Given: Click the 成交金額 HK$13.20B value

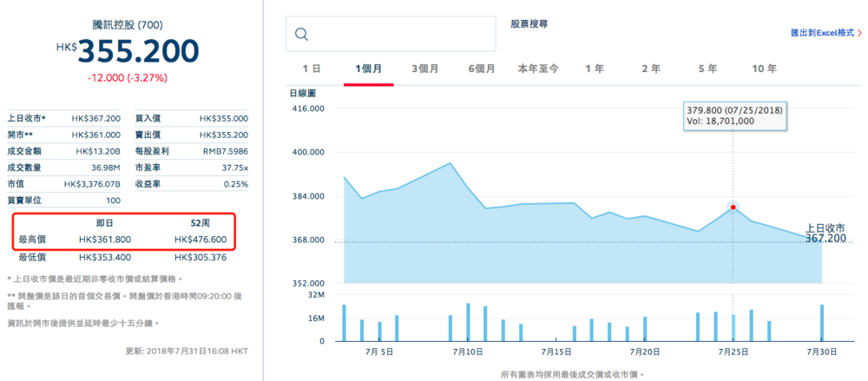Looking at the screenshot, I should point(98,151).
